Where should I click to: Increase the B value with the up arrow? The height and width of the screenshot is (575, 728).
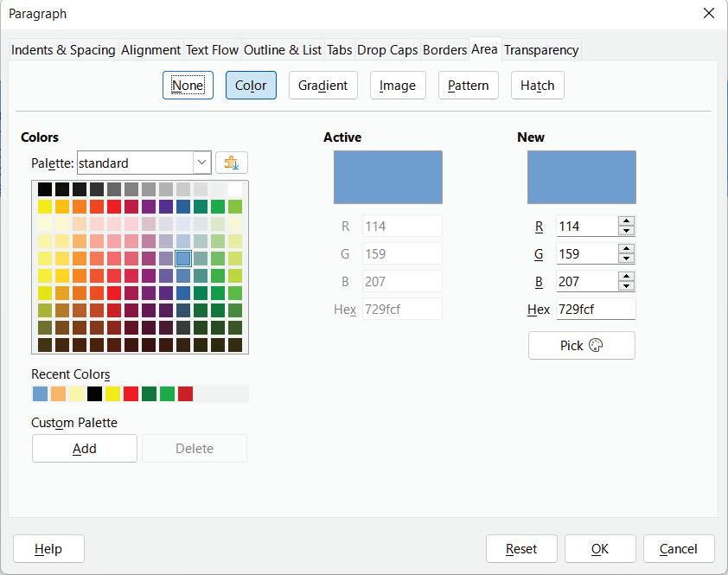(x=627, y=277)
